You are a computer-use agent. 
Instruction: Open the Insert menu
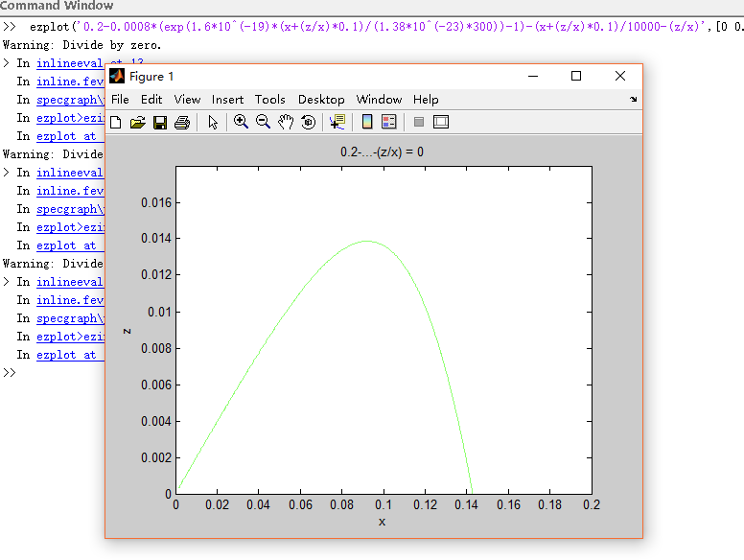227,100
